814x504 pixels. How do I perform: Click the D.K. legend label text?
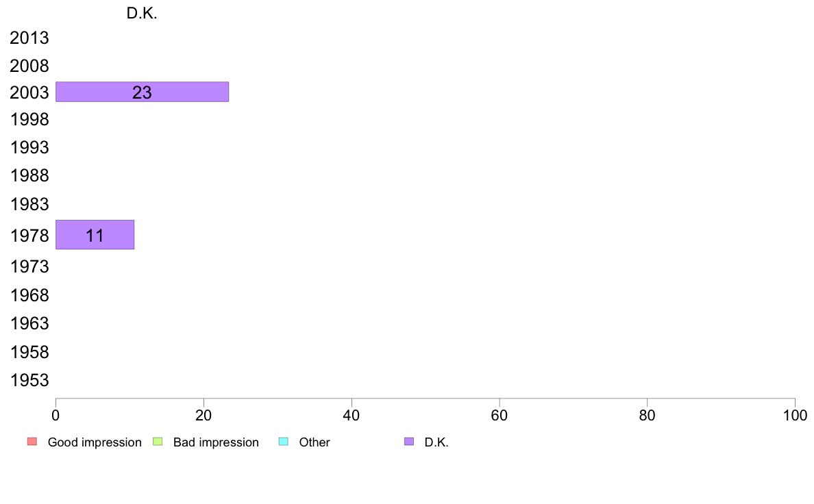(x=436, y=442)
